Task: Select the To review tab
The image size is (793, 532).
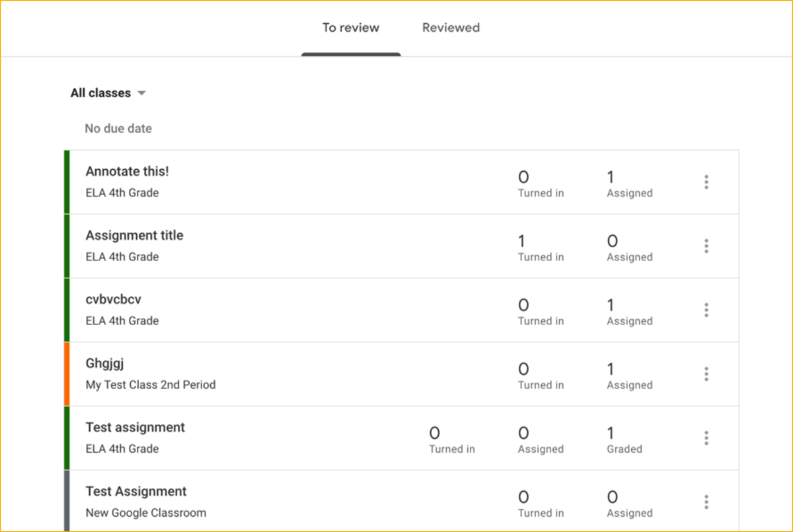Action: [351, 28]
